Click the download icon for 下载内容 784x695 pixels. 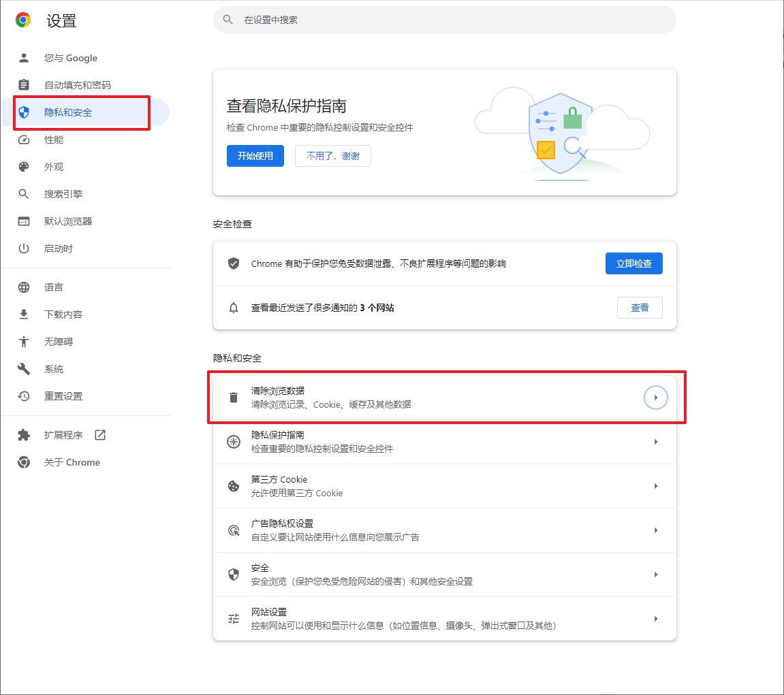point(24,314)
